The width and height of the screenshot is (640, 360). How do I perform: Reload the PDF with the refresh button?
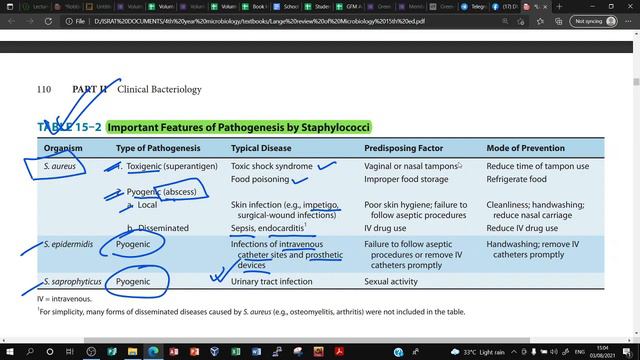[48, 21]
